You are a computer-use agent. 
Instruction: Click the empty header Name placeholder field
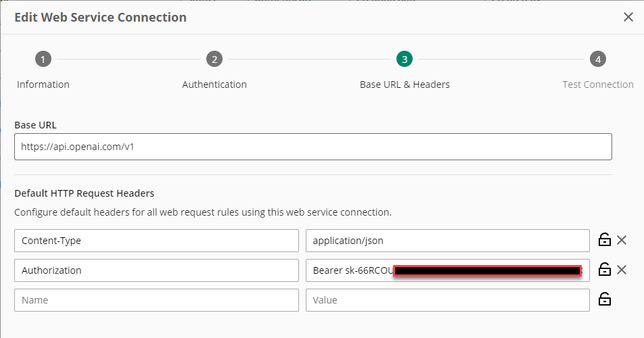156,300
